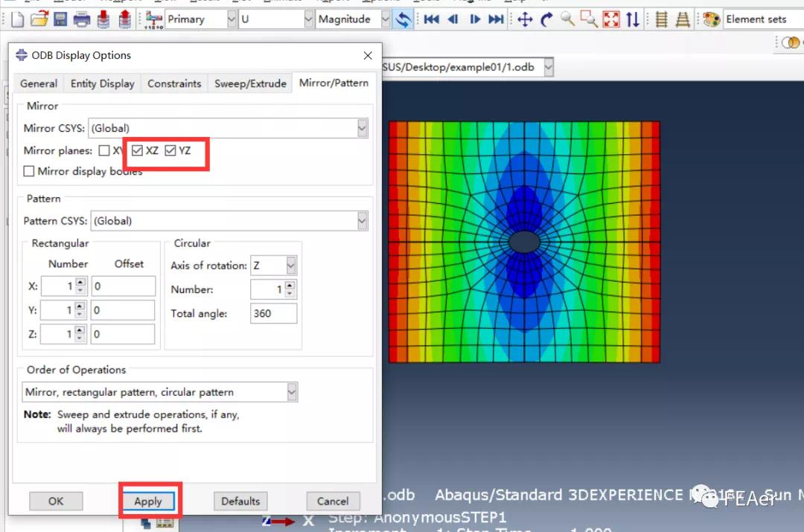Click the X offset input field

pyautogui.click(x=123, y=286)
